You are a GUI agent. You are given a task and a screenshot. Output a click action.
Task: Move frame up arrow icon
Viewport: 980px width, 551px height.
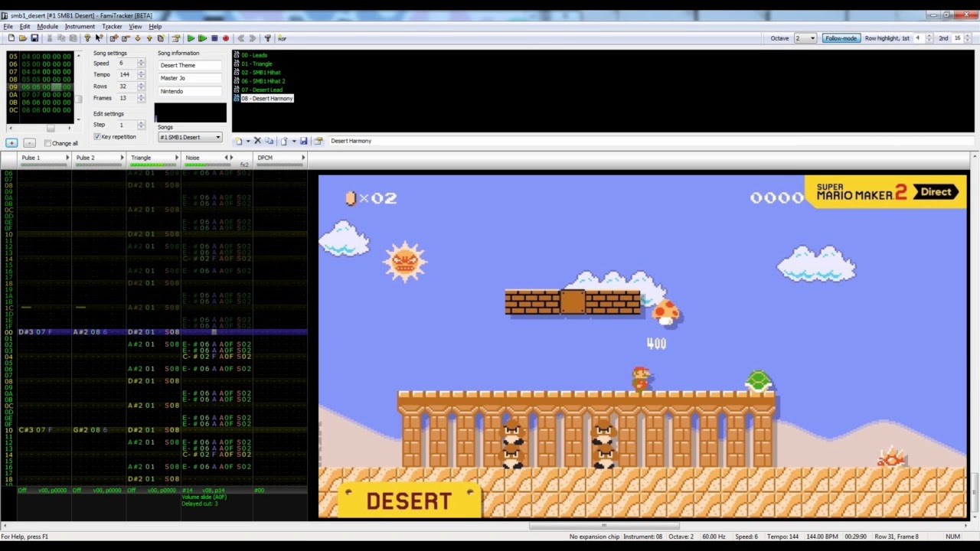(x=149, y=38)
